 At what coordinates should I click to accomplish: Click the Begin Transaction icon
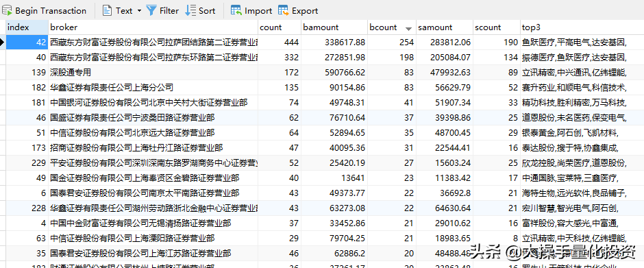click(7, 10)
